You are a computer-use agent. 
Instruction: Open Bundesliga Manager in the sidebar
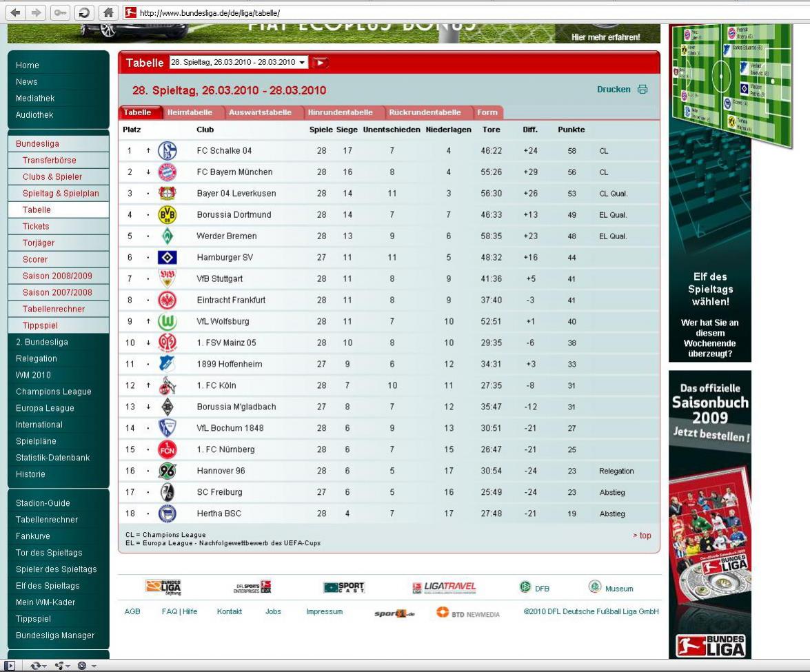54,635
